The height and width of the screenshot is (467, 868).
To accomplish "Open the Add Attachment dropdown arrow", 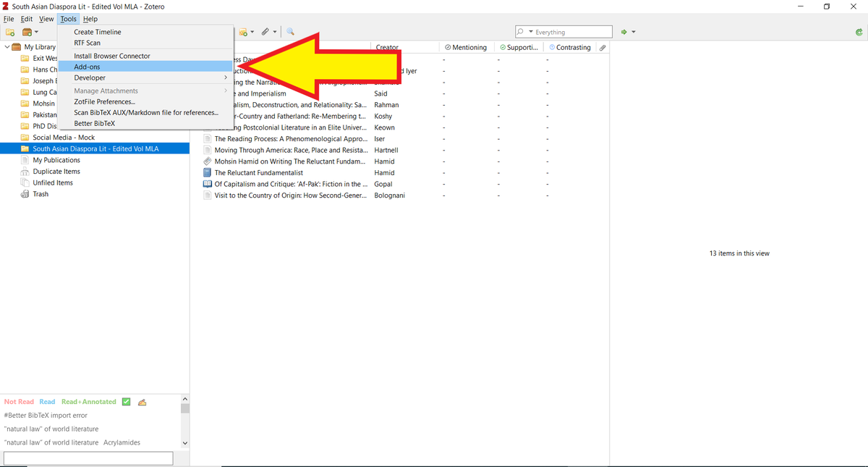I will tap(275, 32).
